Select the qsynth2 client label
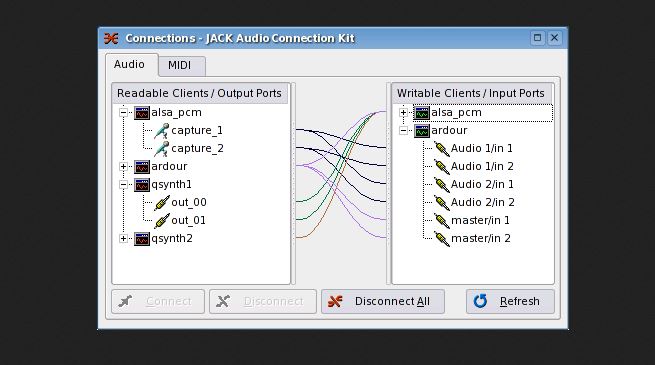The image size is (655, 365). (x=172, y=238)
